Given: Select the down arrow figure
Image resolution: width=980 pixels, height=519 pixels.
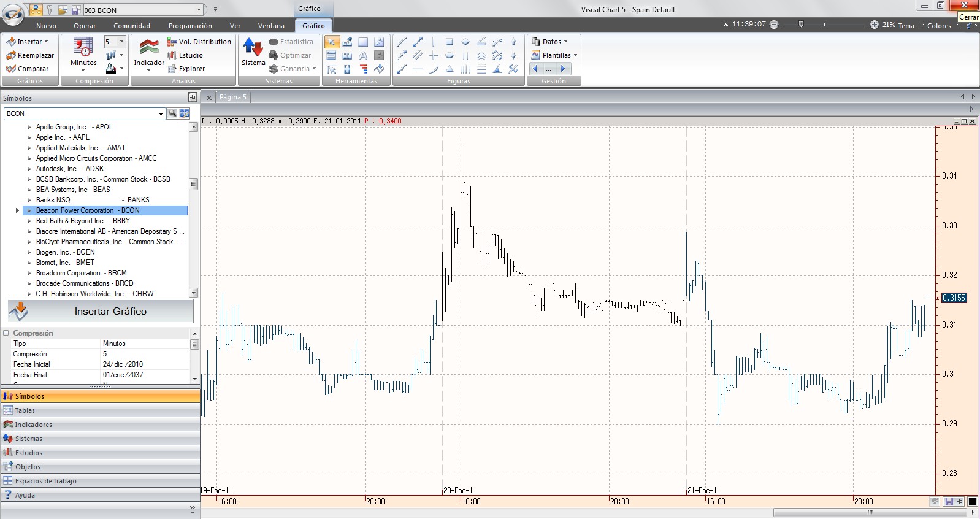Looking at the screenshot, I should pyautogui.click(x=513, y=55).
